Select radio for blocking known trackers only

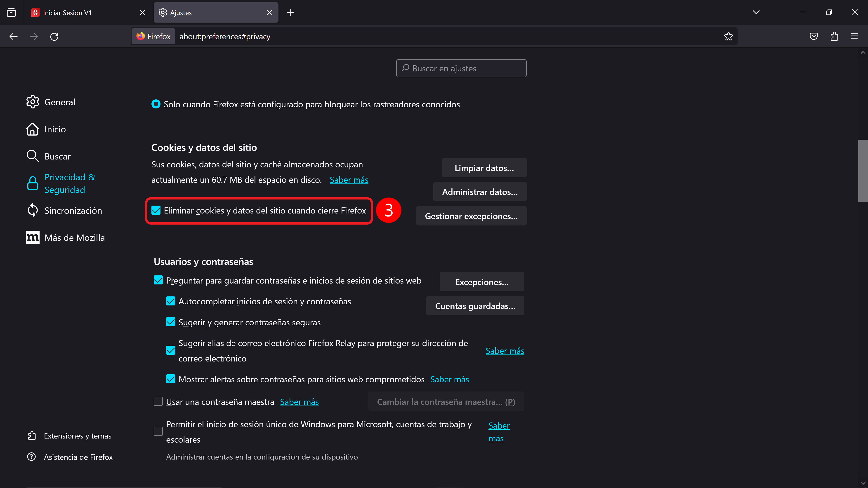(156, 104)
